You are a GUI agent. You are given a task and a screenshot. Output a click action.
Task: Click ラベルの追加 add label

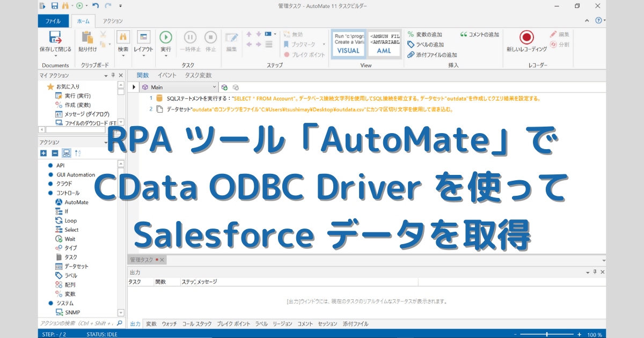tap(426, 45)
